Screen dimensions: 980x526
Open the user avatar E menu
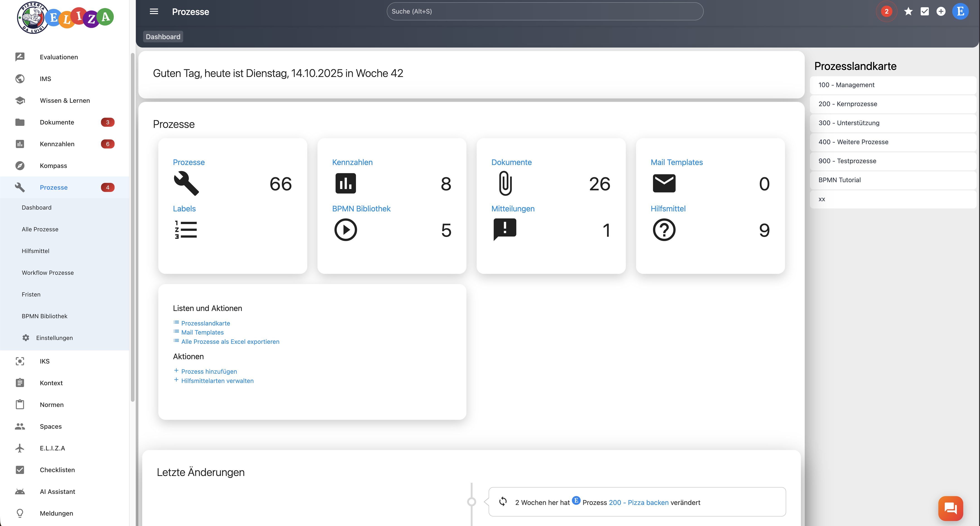point(960,11)
